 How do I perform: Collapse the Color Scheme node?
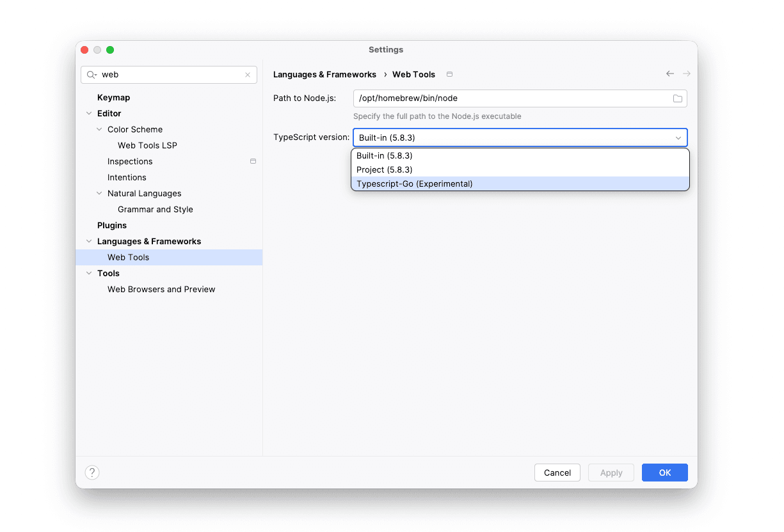(x=99, y=130)
